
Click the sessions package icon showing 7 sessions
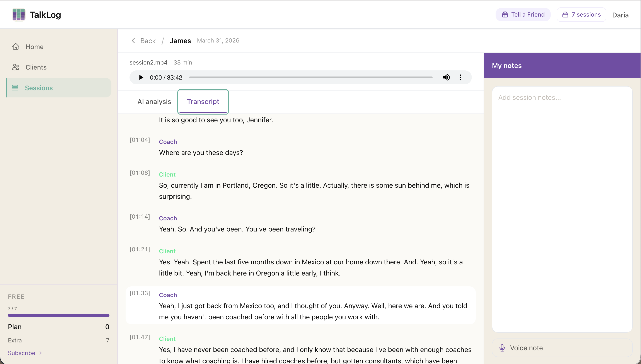pyautogui.click(x=565, y=15)
